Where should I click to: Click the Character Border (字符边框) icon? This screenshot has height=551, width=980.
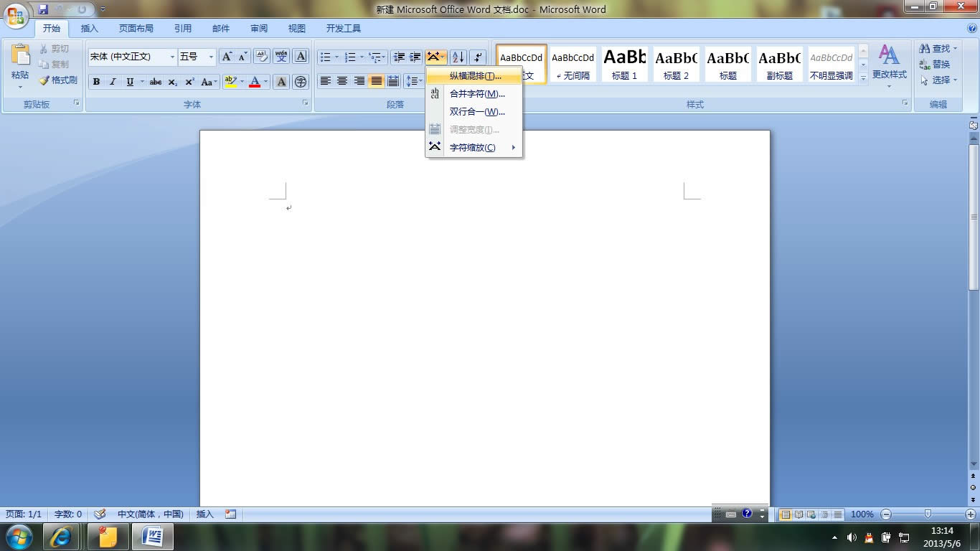[300, 57]
